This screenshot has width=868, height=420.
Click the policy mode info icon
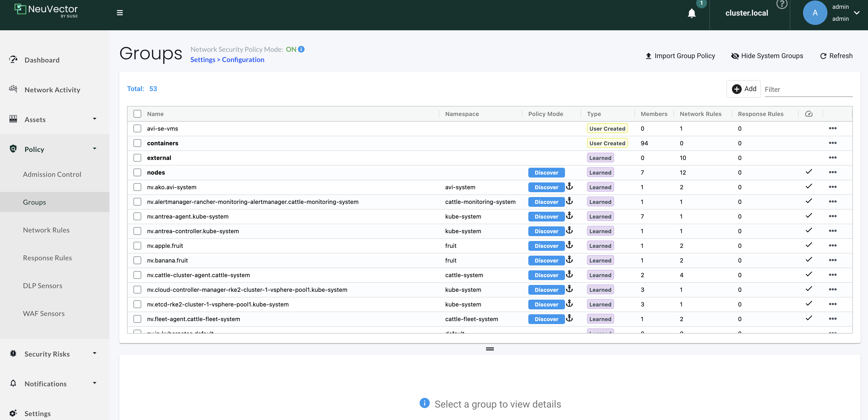pyautogui.click(x=301, y=49)
